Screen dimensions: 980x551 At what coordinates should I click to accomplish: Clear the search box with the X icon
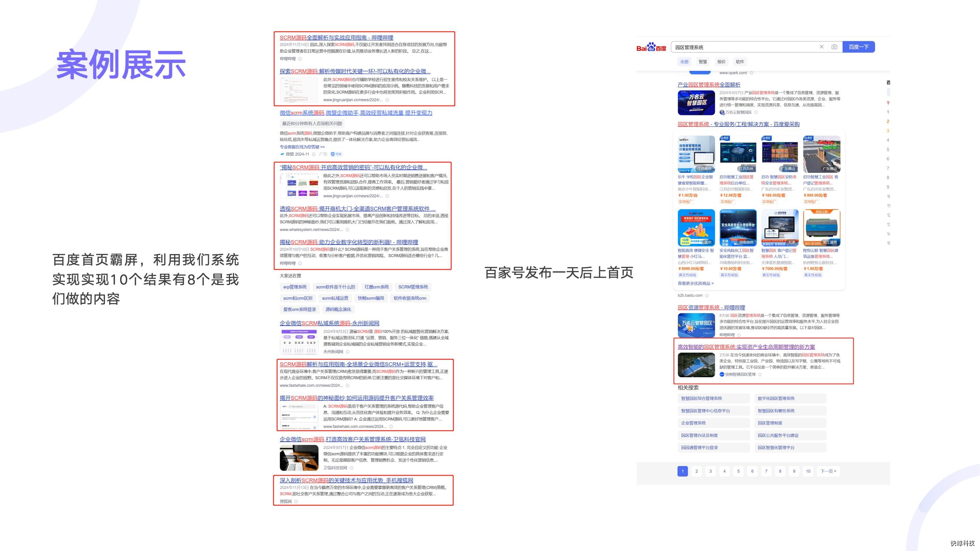(821, 47)
